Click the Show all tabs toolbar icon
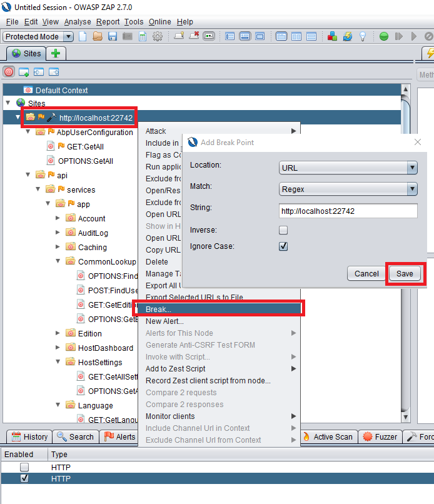Viewport: 434px width, 504px height. click(x=179, y=36)
